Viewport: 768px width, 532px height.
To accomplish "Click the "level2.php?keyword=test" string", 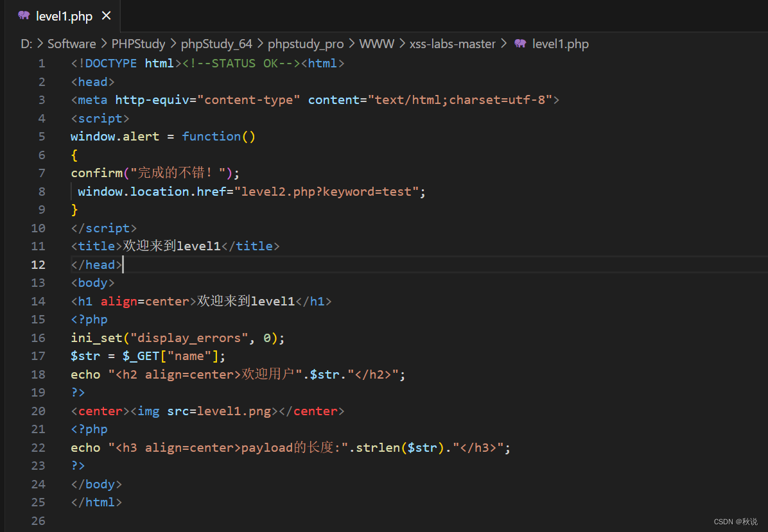I will [326, 192].
